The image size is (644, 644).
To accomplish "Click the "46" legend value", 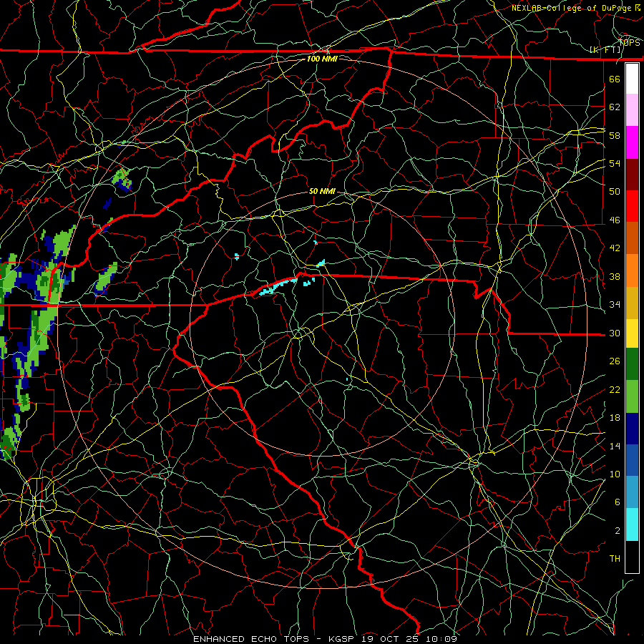I will 615,220.
